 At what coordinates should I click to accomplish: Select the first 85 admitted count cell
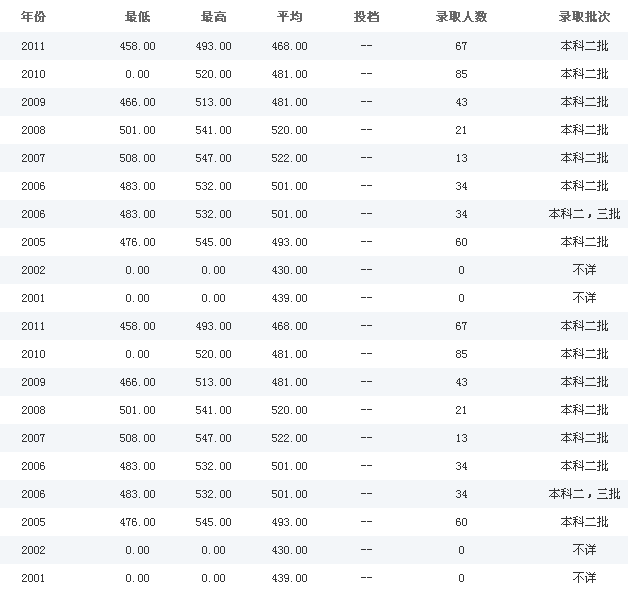(461, 74)
